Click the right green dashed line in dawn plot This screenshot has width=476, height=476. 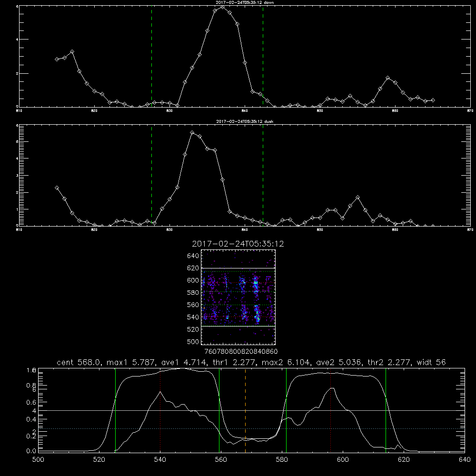point(263,56)
